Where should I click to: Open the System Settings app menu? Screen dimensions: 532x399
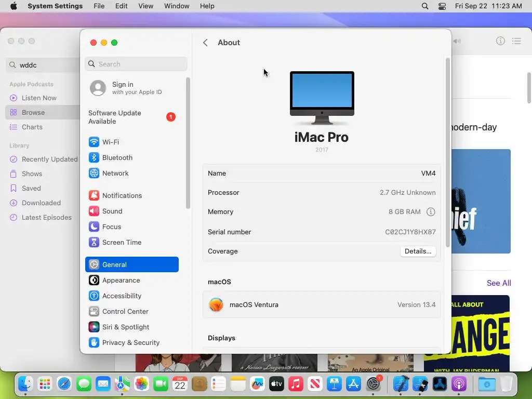tap(55, 6)
